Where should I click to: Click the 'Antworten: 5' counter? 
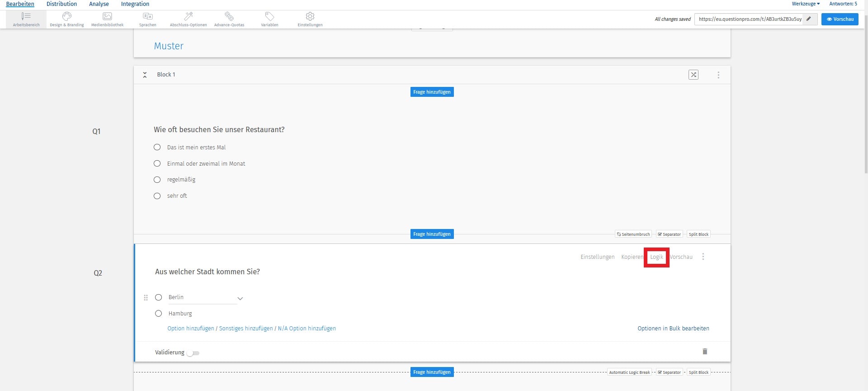click(843, 4)
